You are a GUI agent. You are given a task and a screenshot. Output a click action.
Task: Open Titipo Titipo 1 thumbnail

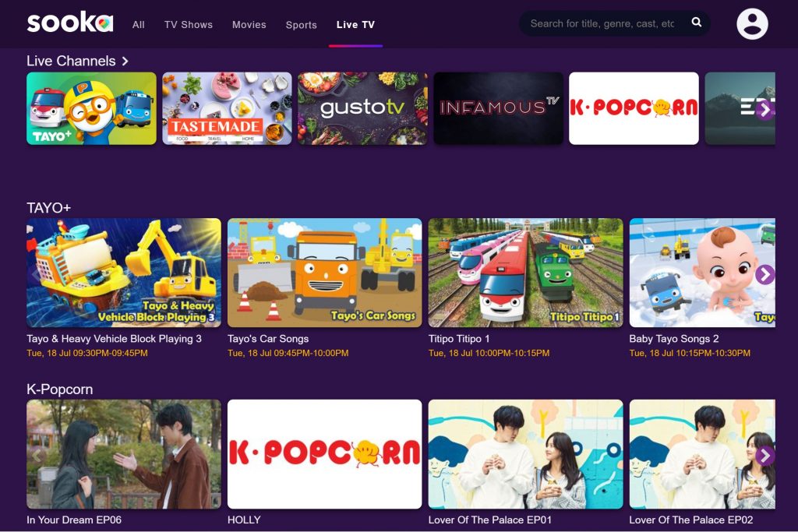point(526,273)
